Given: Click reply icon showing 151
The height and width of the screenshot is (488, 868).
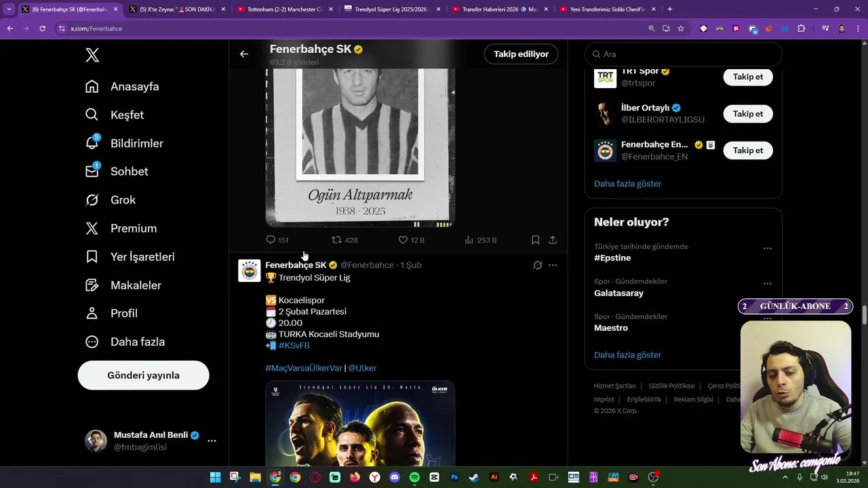Looking at the screenshot, I should click(277, 240).
